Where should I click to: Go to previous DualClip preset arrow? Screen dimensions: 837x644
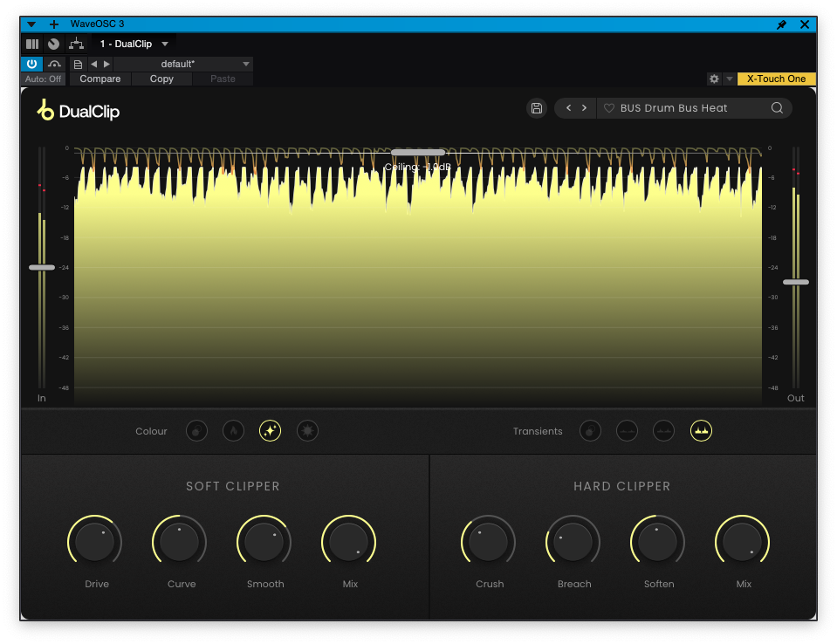[568, 108]
